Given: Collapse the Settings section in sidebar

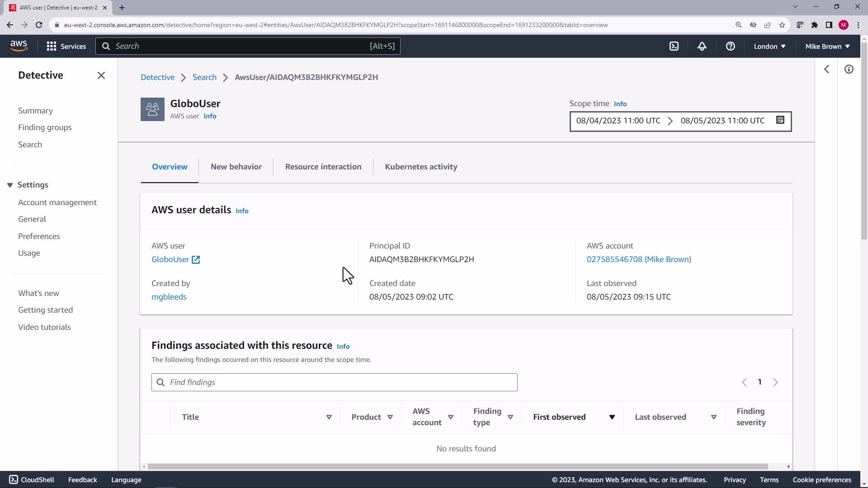Looking at the screenshot, I should tap(10, 185).
